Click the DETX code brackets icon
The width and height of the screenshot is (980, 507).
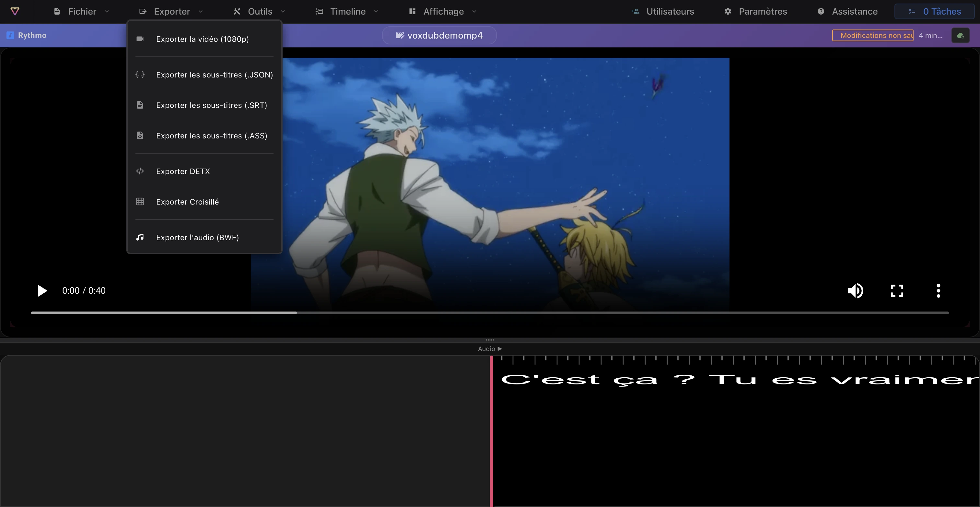pyautogui.click(x=140, y=171)
